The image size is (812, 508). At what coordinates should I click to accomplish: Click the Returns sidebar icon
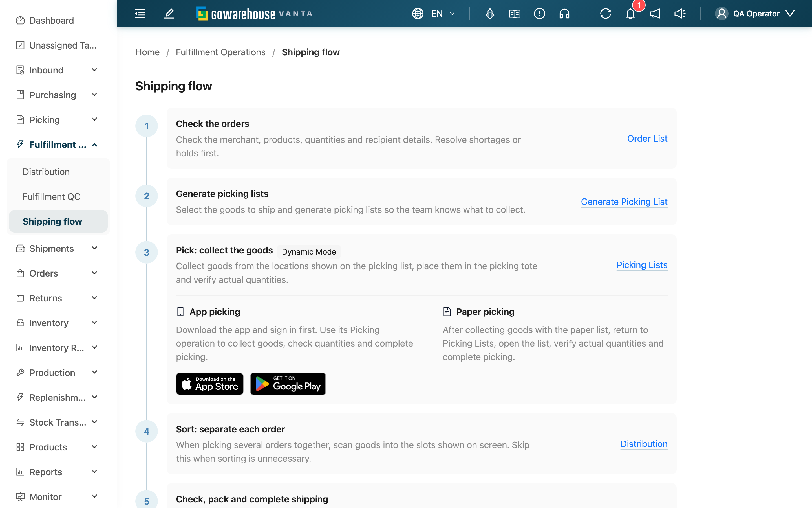(x=20, y=298)
